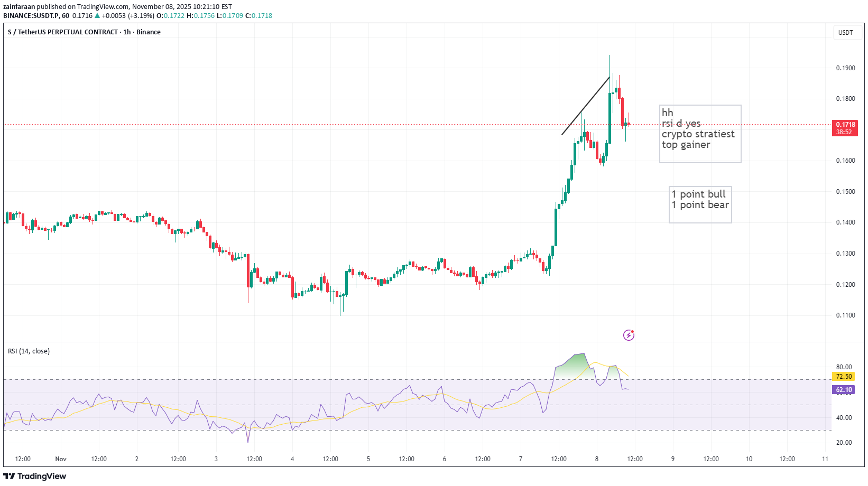Click the purple lightning bolt event icon
868x486 pixels.
629,335
